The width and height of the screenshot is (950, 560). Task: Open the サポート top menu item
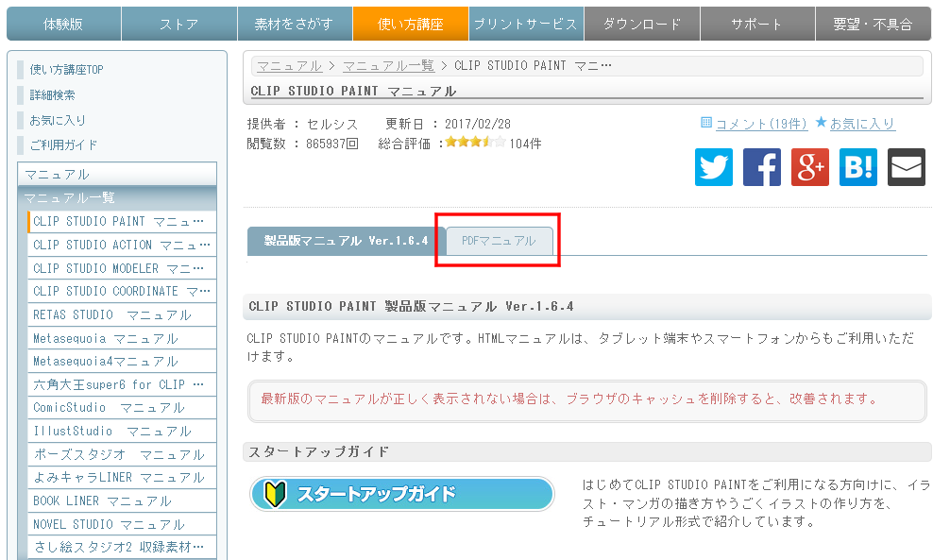point(757,25)
